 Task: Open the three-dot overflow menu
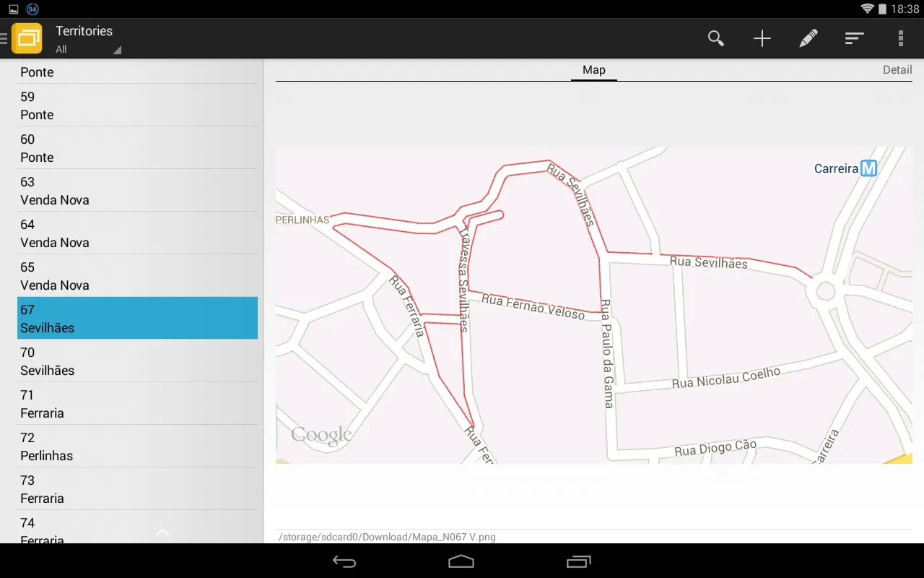[900, 38]
